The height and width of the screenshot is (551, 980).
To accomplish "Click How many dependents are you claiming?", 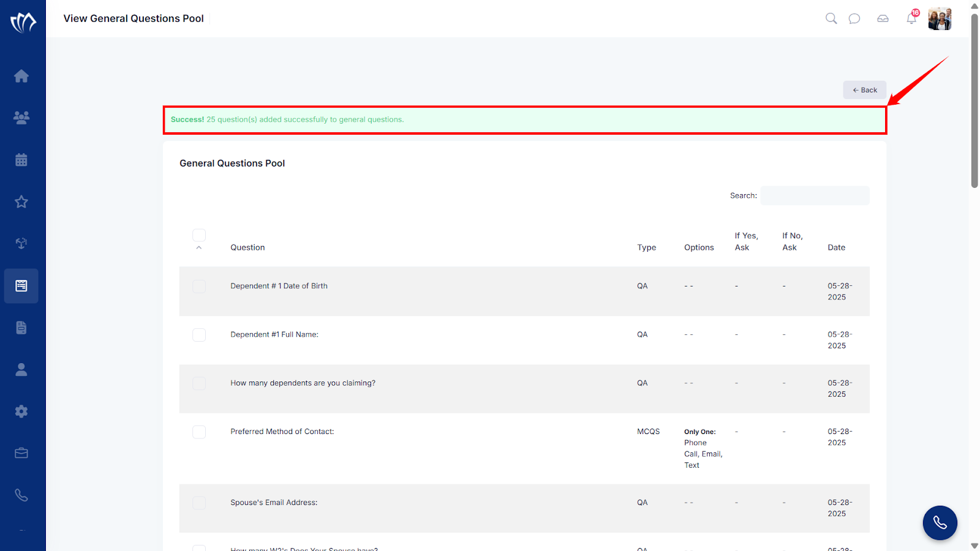I will point(303,383).
